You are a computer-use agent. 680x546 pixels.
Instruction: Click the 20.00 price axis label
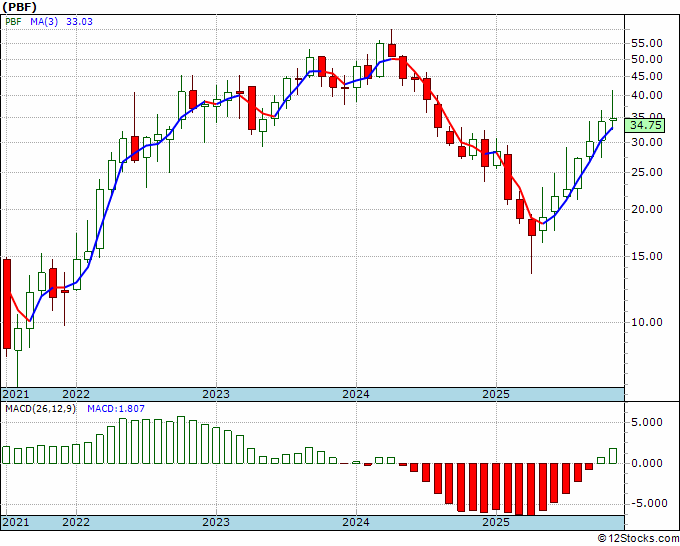point(647,209)
